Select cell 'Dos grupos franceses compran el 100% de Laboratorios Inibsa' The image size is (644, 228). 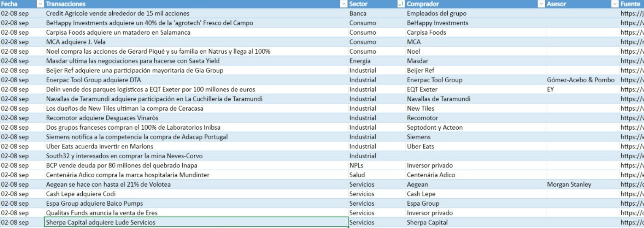(x=196, y=128)
